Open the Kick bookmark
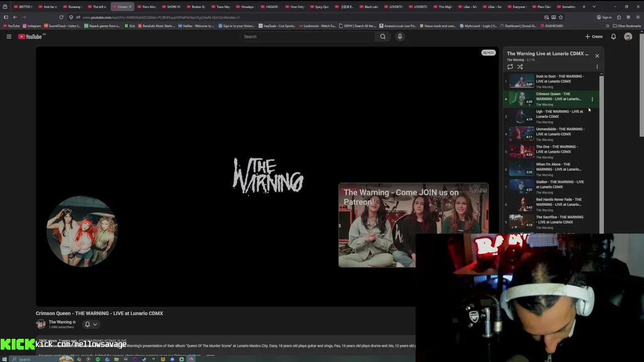Viewport: 644px width, 362px height. 130,26
